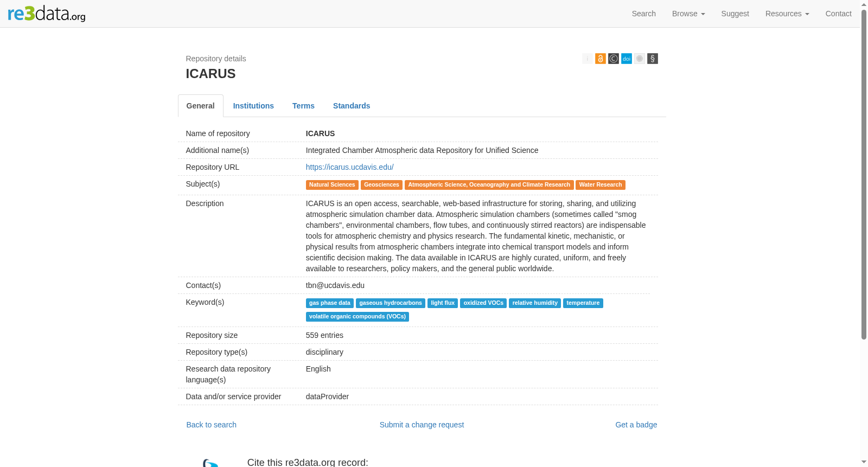This screenshot has width=868, height=467.
Task: Click the 'gaseous hydrocarbons' keyword tag
Action: (x=391, y=303)
